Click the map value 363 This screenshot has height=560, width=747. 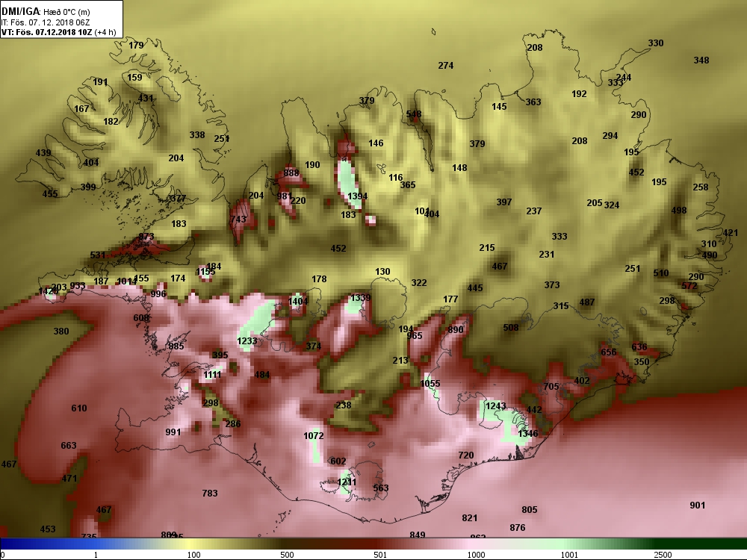click(533, 102)
